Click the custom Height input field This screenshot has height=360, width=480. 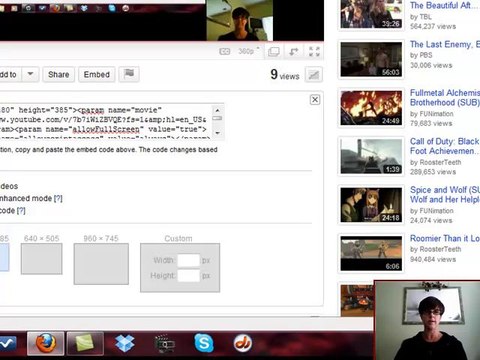tap(189, 276)
